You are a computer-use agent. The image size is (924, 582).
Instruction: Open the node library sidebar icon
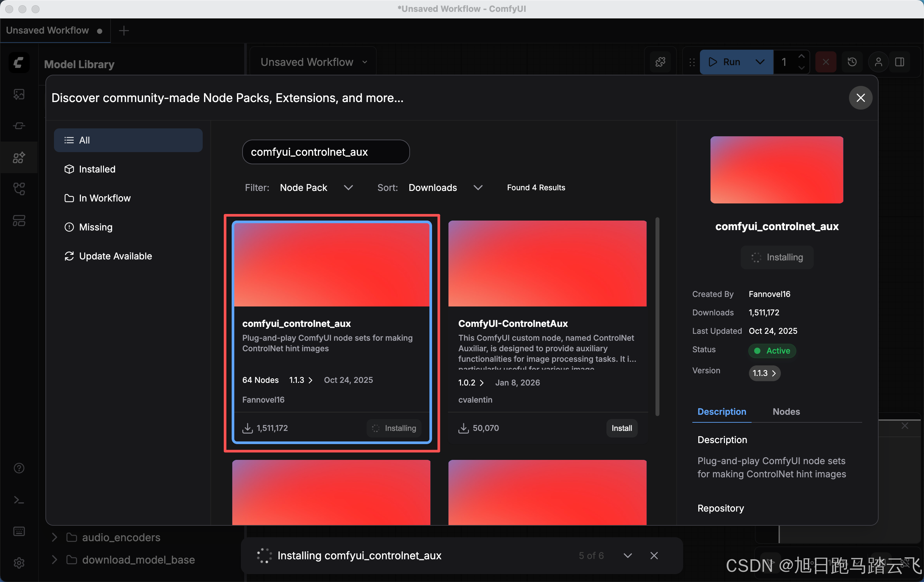click(x=19, y=125)
